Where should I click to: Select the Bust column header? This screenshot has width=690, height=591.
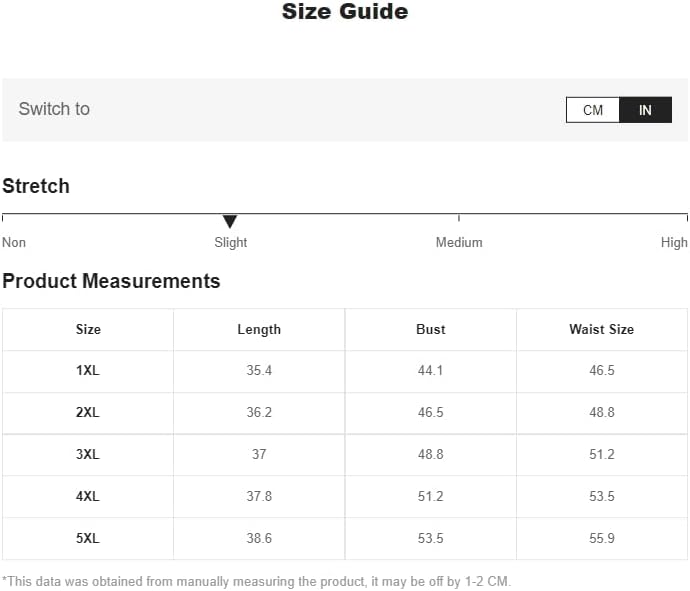tap(430, 329)
